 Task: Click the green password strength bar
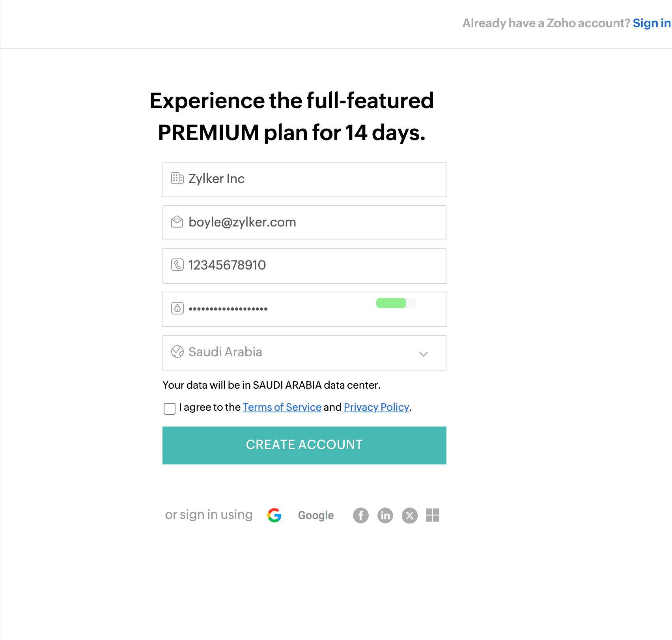point(391,303)
